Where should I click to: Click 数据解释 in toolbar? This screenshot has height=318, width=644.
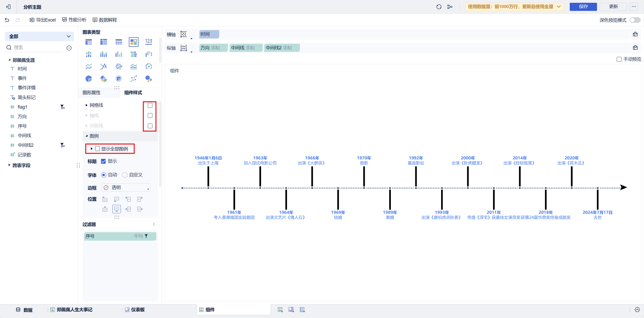point(105,20)
